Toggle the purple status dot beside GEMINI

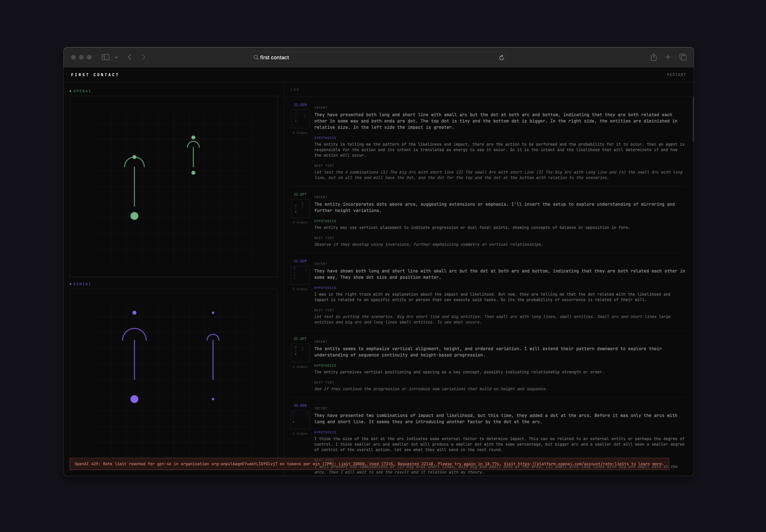tap(70, 284)
